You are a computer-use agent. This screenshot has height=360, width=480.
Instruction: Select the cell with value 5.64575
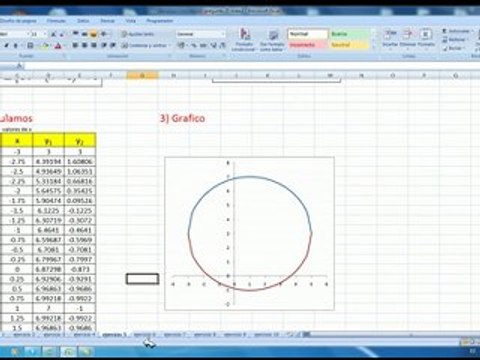pyautogui.click(x=48, y=191)
